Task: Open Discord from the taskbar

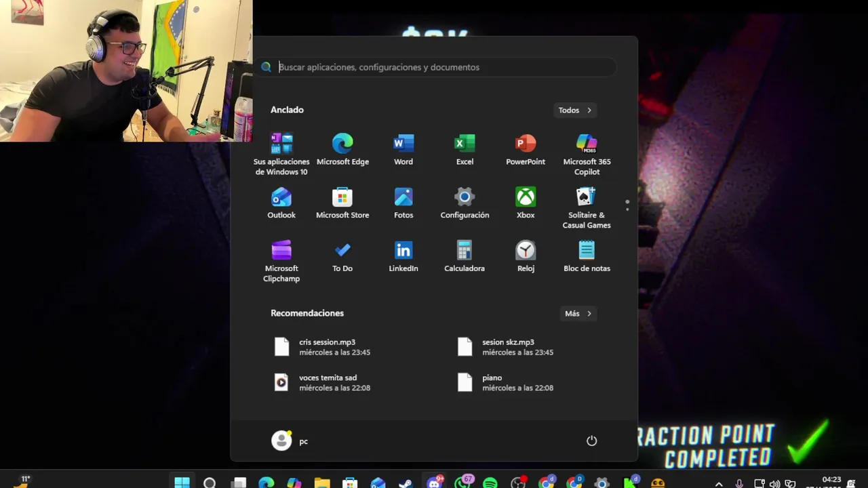Action: (434, 482)
